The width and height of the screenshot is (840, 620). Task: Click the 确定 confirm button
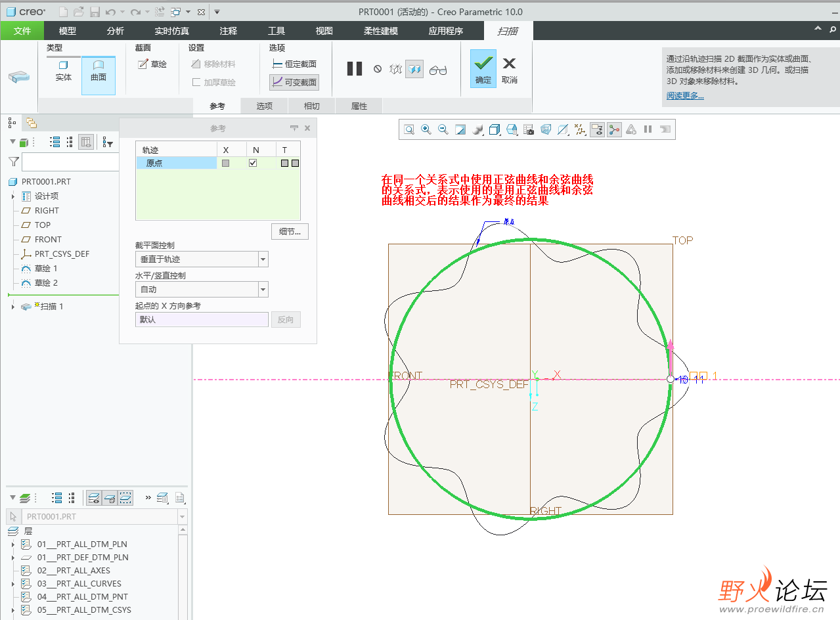point(483,69)
